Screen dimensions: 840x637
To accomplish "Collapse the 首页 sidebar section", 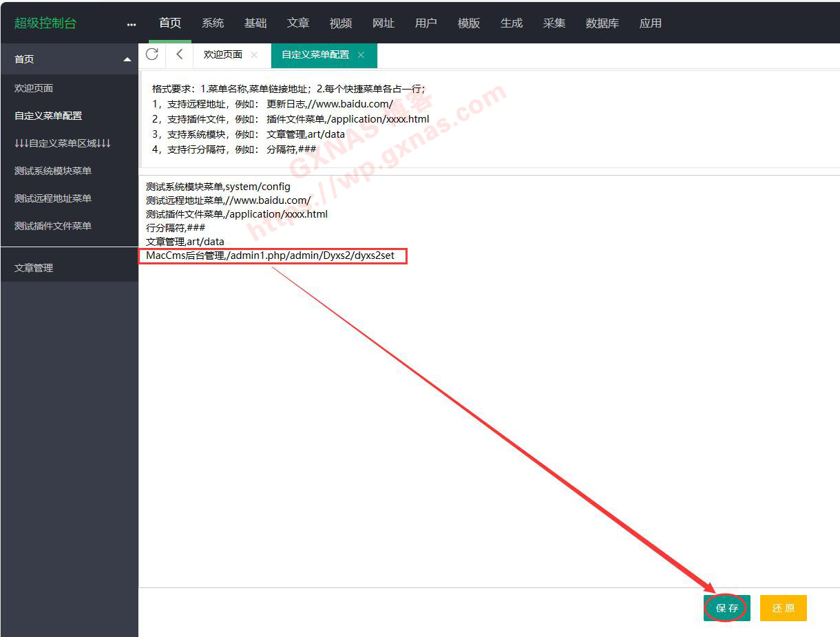I will pyautogui.click(x=127, y=60).
